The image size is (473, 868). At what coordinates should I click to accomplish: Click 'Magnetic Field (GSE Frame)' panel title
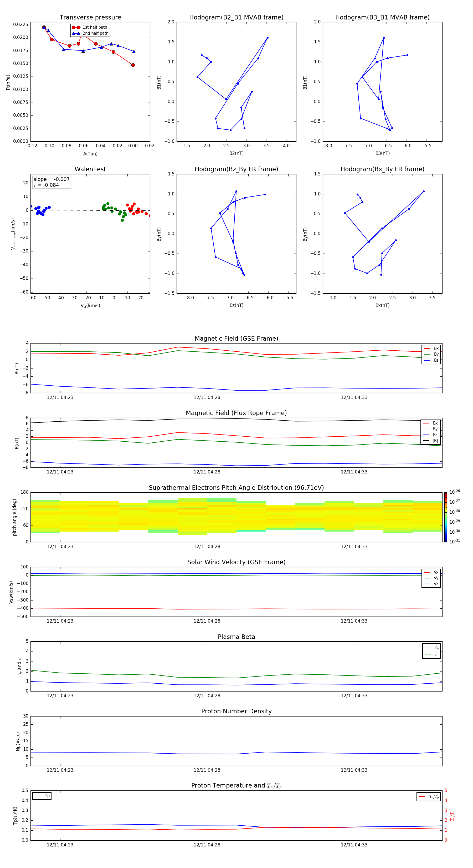[x=236, y=339]
